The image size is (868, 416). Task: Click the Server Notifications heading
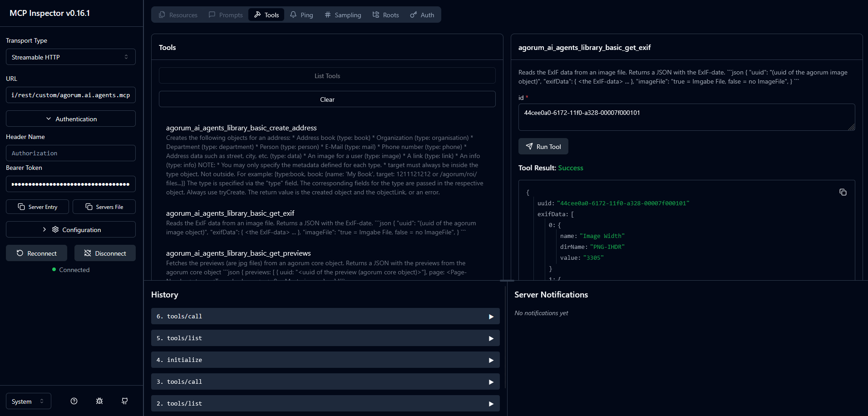(551, 295)
